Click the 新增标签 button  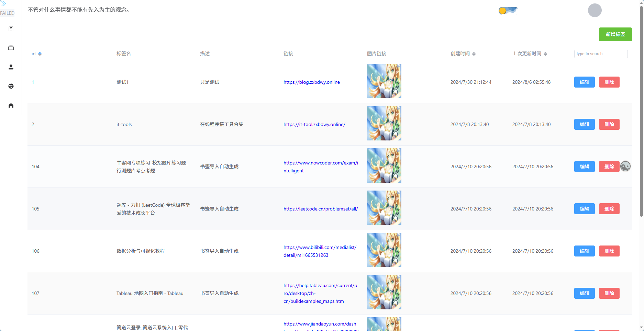[615, 34]
